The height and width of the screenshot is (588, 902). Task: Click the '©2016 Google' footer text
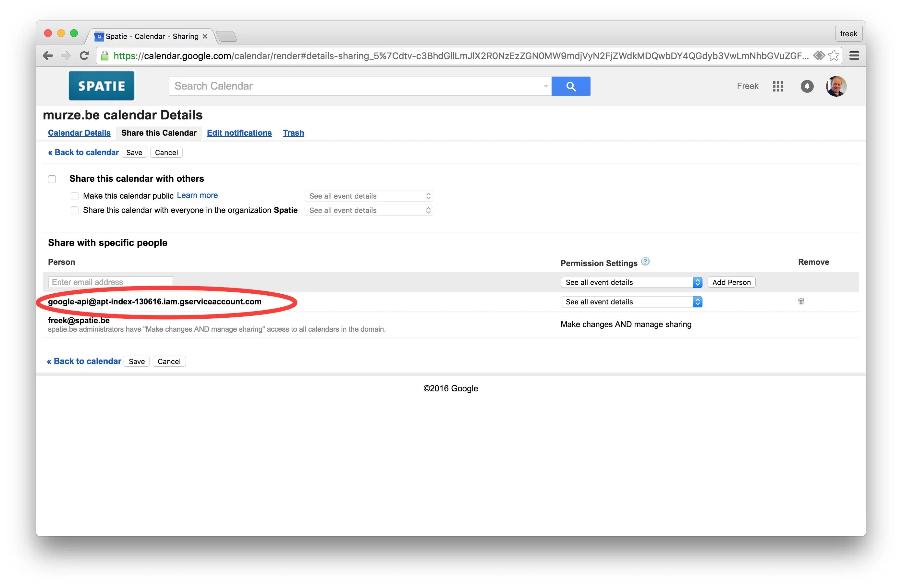[451, 388]
